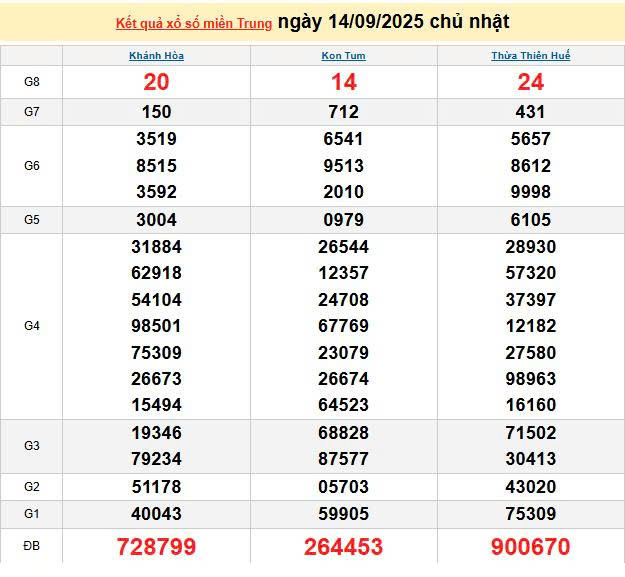Select G6 number 2010
625x577 pixels.
pyautogui.click(x=344, y=192)
